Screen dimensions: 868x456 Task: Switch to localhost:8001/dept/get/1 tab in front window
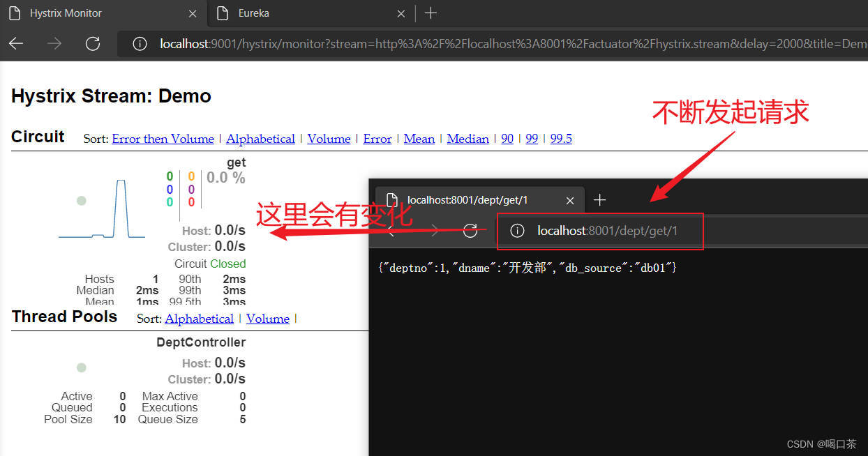(479, 200)
